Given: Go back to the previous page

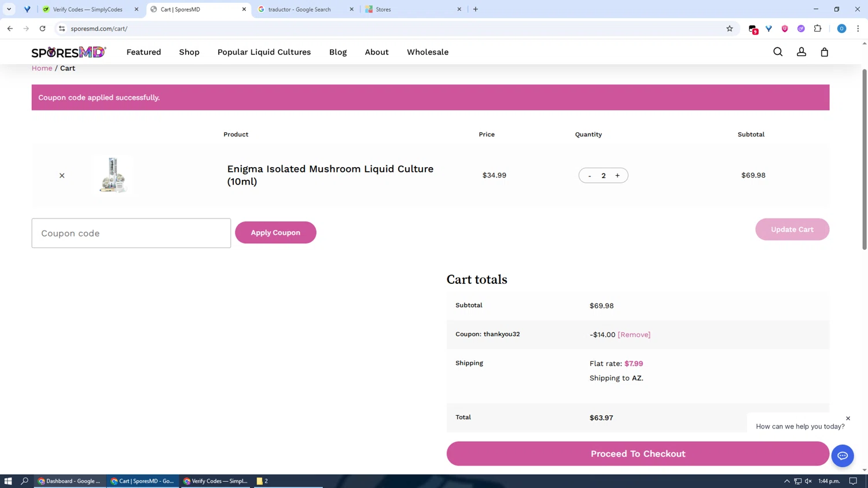Looking at the screenshot, I should [10, 28].
